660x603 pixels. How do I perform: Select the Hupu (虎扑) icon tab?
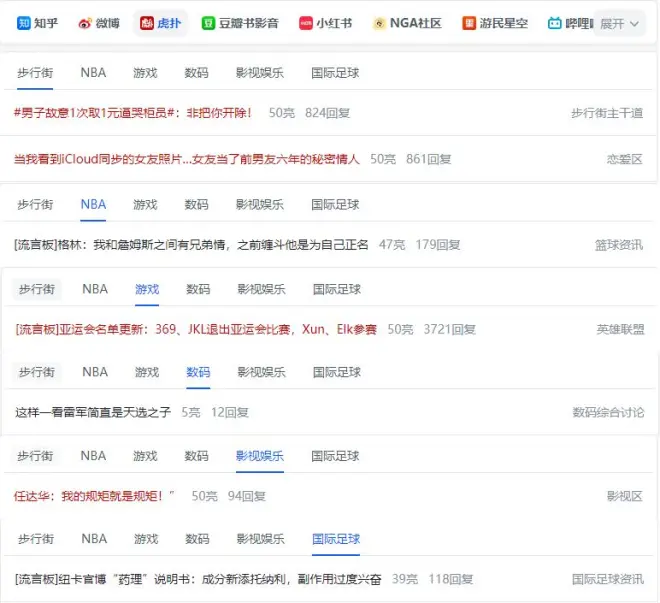pyautogui.click(x=147, y=23)
